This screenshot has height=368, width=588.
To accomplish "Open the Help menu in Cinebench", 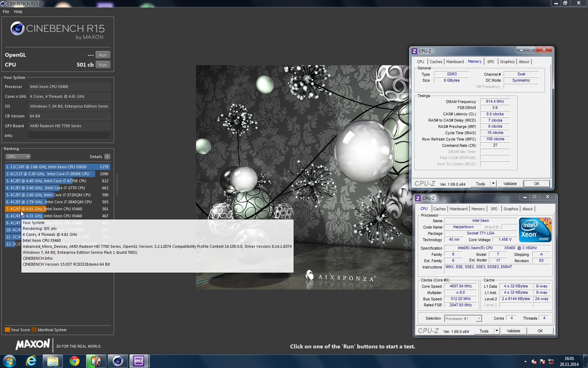I will 18,12.
